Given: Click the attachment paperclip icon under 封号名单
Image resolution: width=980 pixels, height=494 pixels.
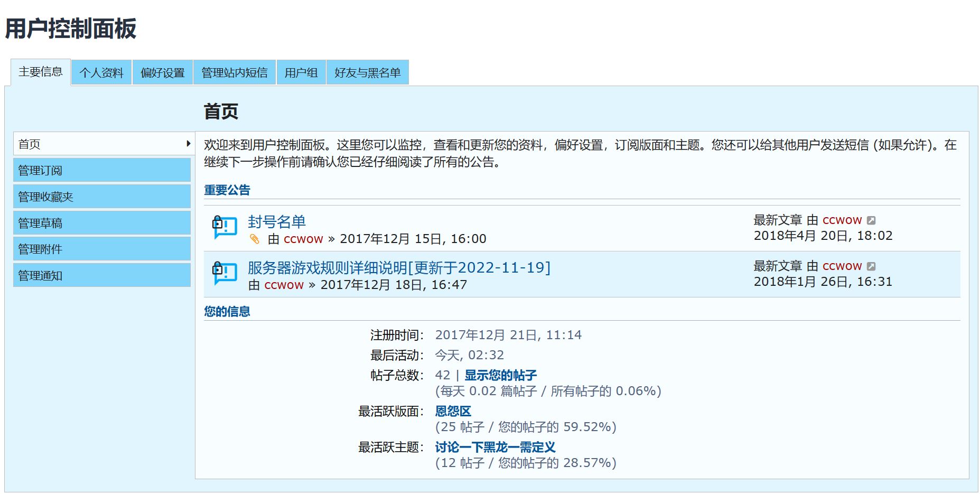Looking at the screenshot, I should (x=255, y=239).
